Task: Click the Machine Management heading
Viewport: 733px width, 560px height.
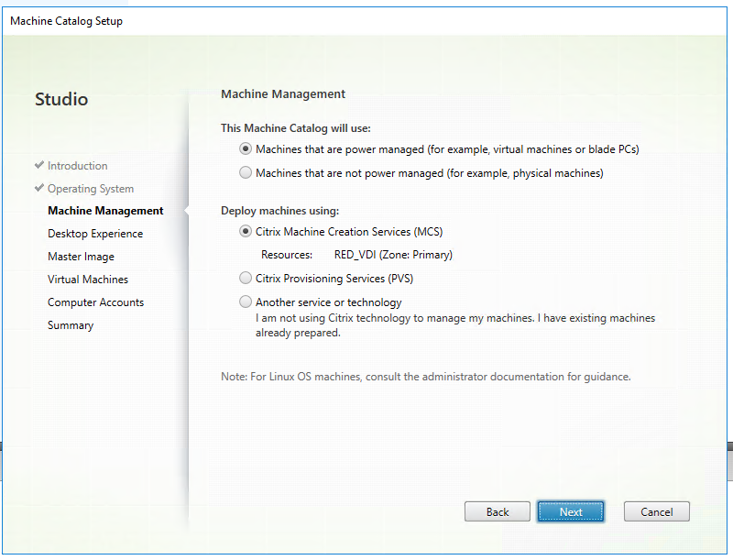Action: [x=283, y=94]
